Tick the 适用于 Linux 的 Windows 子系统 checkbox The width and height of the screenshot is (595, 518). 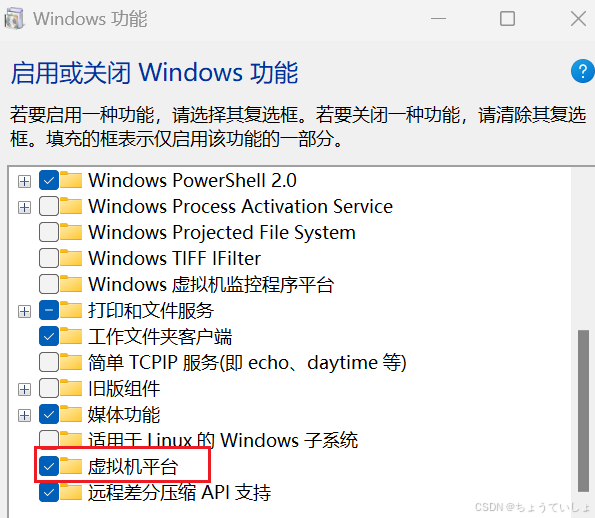(49, 439)
